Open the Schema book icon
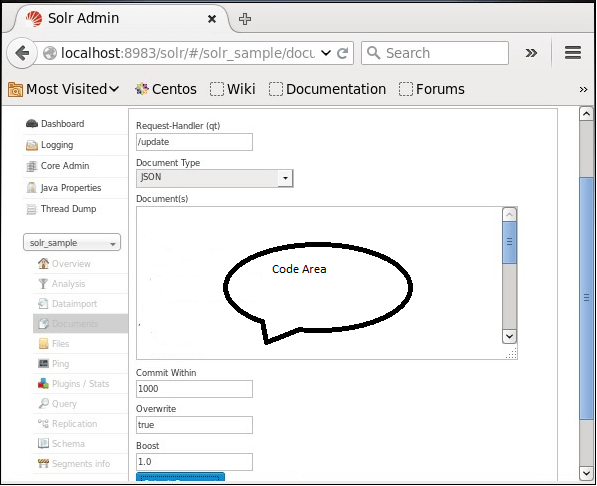The width and height of the screenshot is (597, 486). 43,443
